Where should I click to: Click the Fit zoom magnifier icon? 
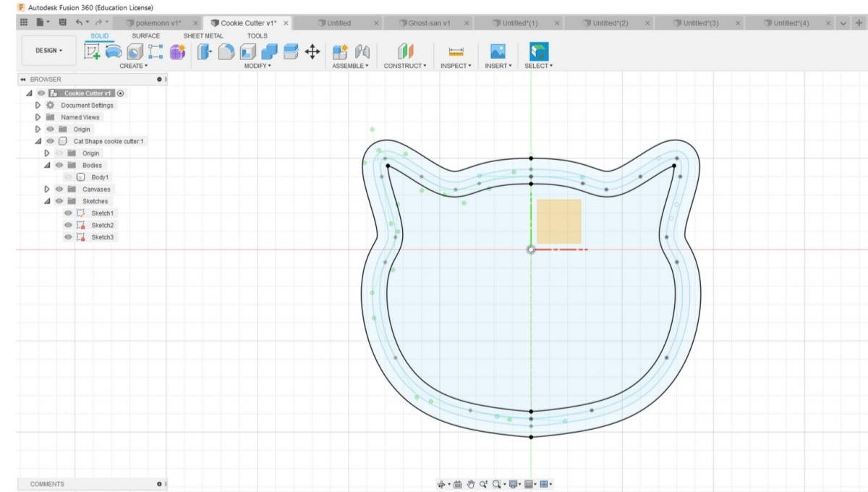tap(498, 484)
